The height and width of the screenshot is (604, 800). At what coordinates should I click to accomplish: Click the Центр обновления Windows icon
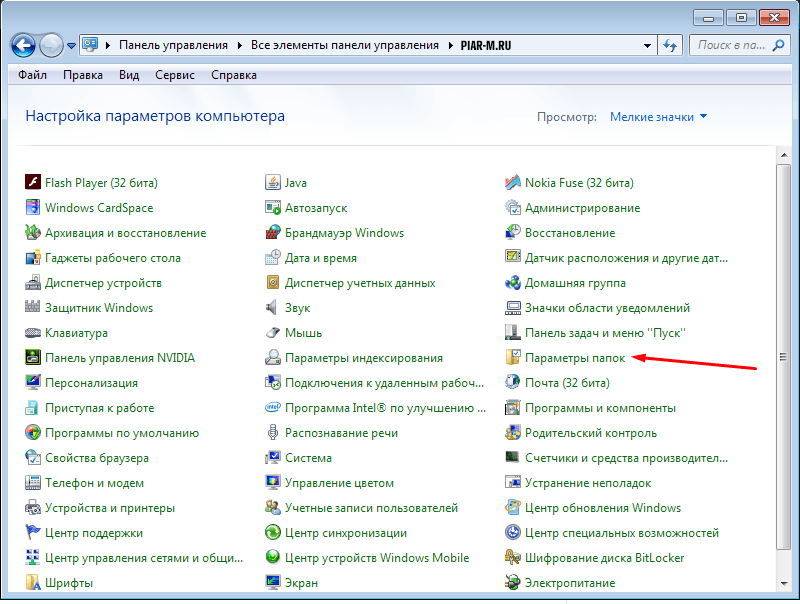tap(513, 507)
